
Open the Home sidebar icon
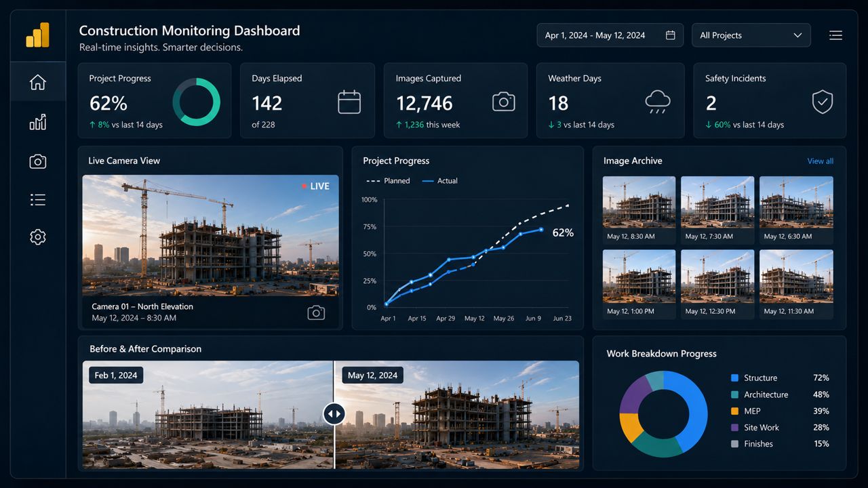(38, 83)
